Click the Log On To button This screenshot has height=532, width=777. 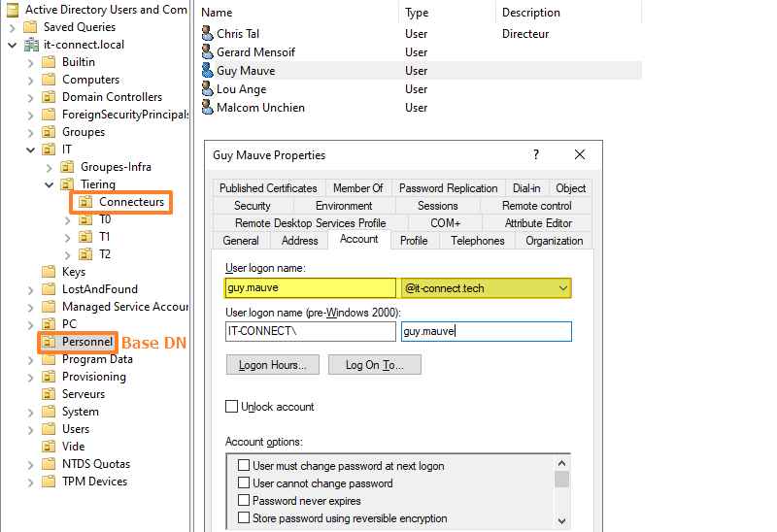coord(375,365)
